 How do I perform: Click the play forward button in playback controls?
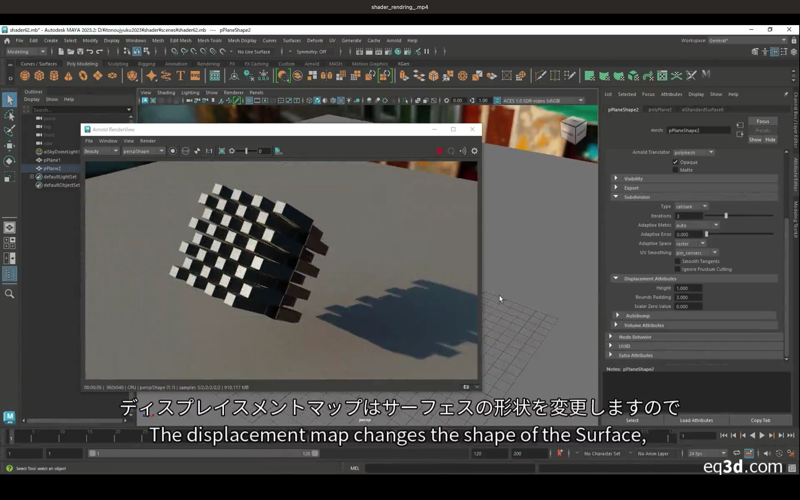click(x=762, y=435)
